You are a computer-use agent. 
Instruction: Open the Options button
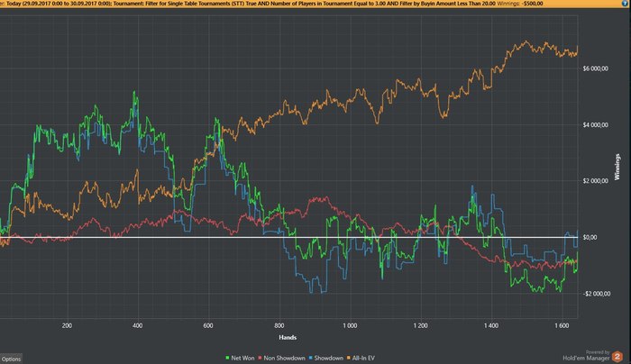coord(11,359)
